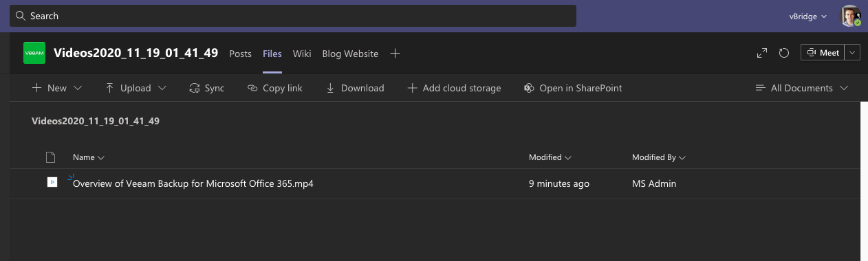
Task: Open the user profile avatar menu
Action: [851, 16]
